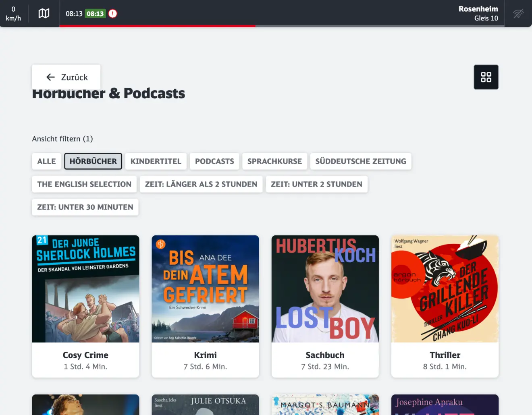
Task: Open Der junge Sherlock Holmes audiobook
Action: pyautogui.click(x=85, y=289)
